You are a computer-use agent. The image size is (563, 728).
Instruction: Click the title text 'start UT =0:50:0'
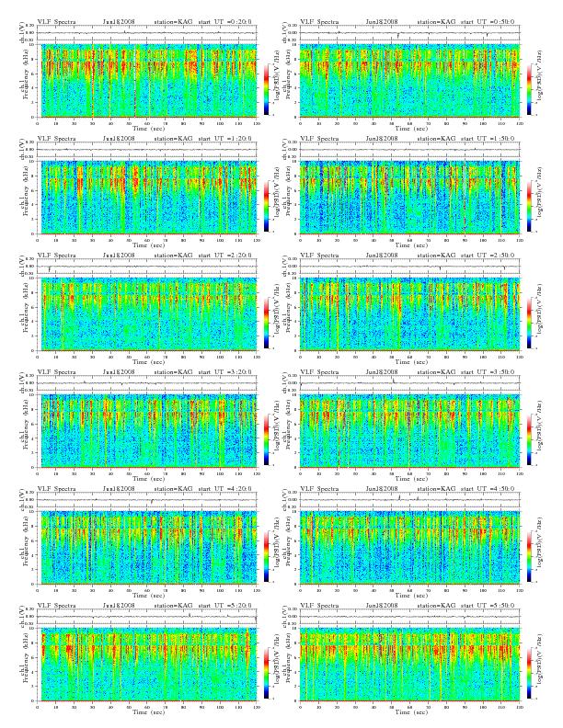coord(488,22)
